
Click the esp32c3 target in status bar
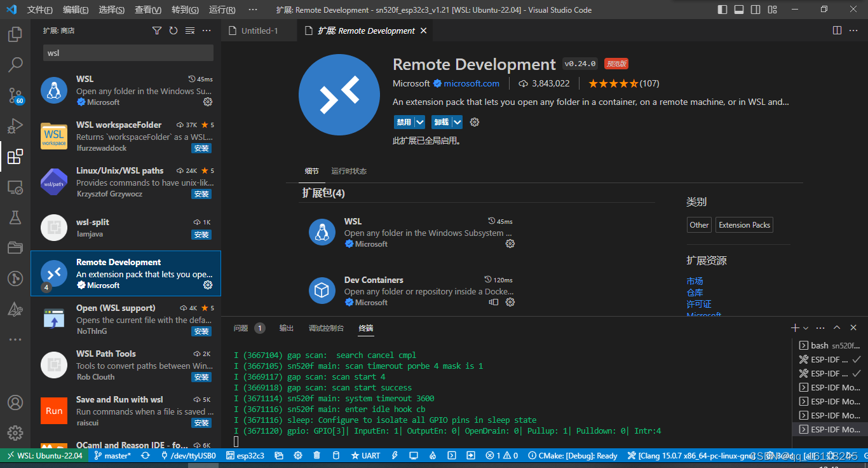245,455
